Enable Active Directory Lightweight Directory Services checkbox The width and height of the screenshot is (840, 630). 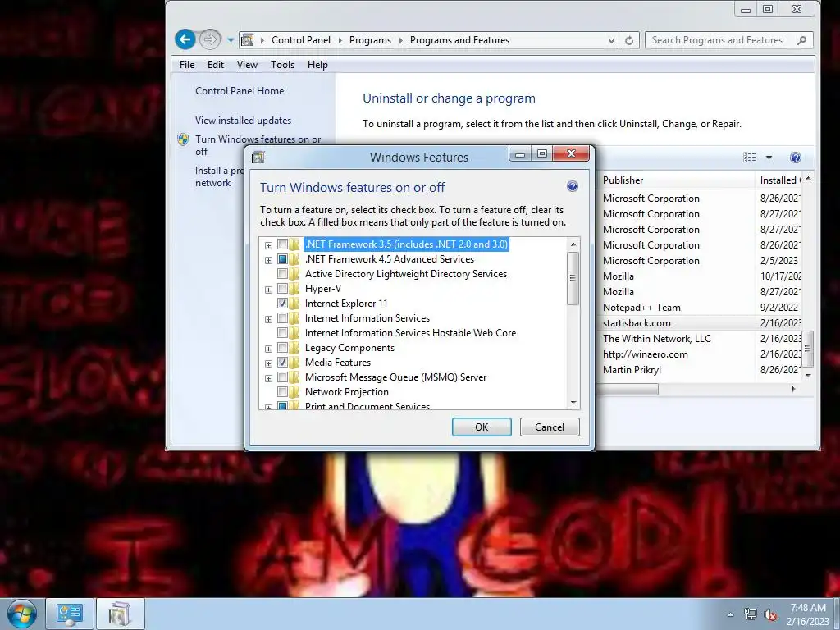tap(282, 274)
